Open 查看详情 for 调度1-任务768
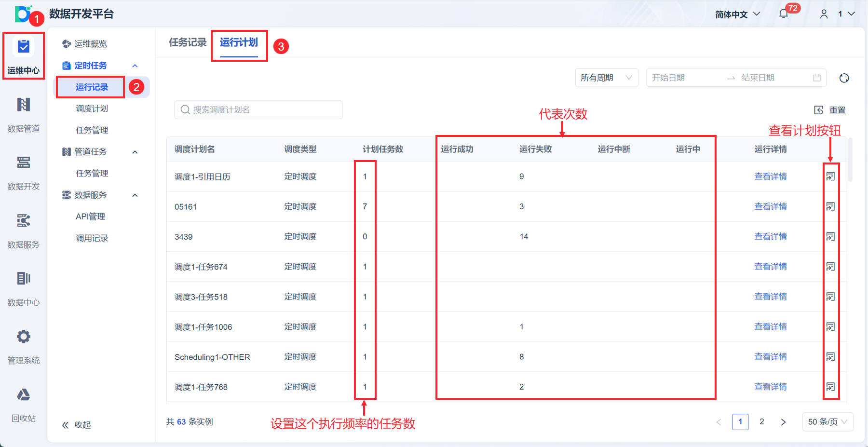 click(x=771, y=387)
